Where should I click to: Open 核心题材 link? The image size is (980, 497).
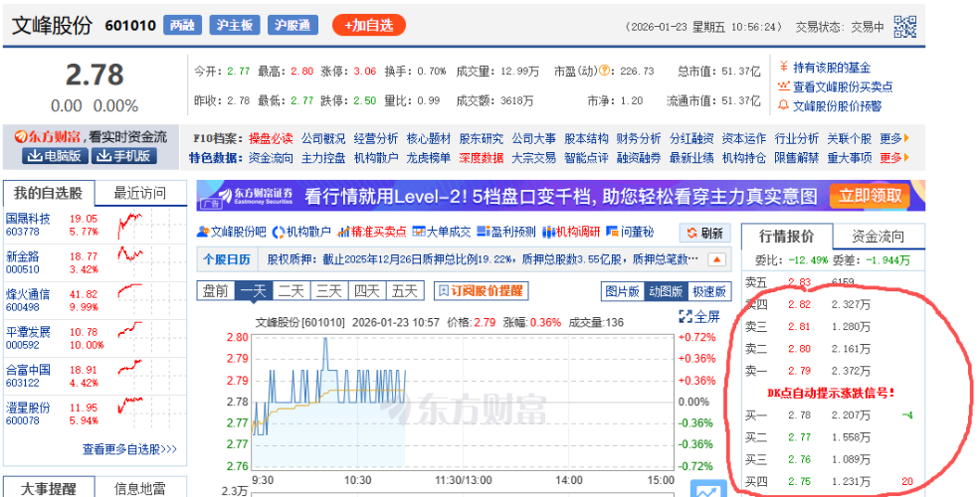point(428,138)
